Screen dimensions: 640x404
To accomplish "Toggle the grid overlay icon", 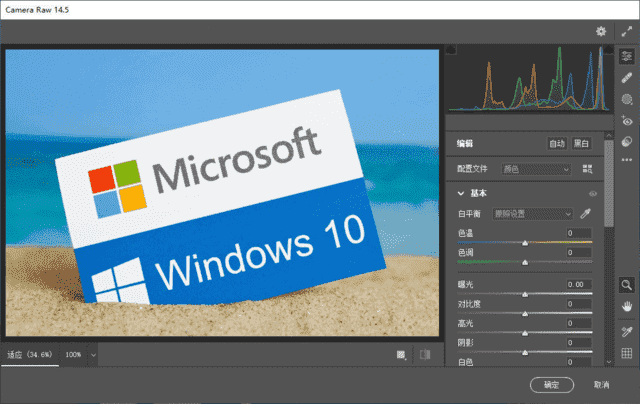I will 627,353.
